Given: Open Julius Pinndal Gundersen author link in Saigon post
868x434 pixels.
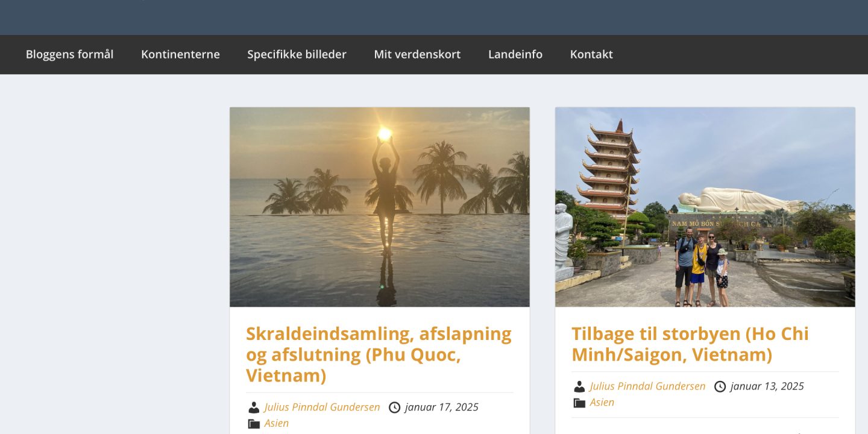Looking at the screenshot, I should pyautogui.click(x=647, y=386).
